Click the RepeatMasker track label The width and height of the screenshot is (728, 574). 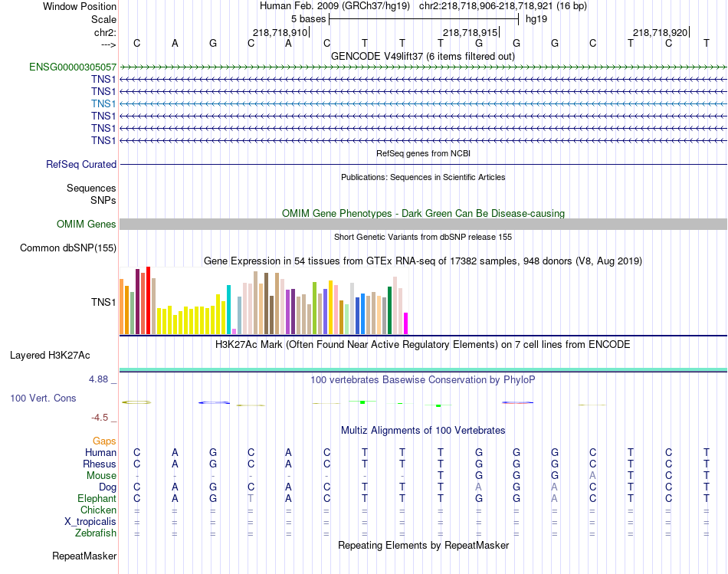tap(84, 556)
